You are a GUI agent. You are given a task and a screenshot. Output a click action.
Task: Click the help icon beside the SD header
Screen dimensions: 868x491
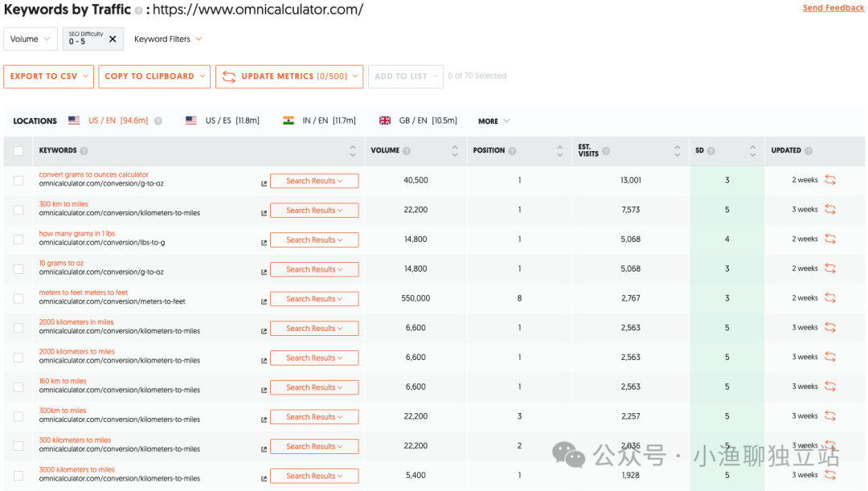coord(710,150)
